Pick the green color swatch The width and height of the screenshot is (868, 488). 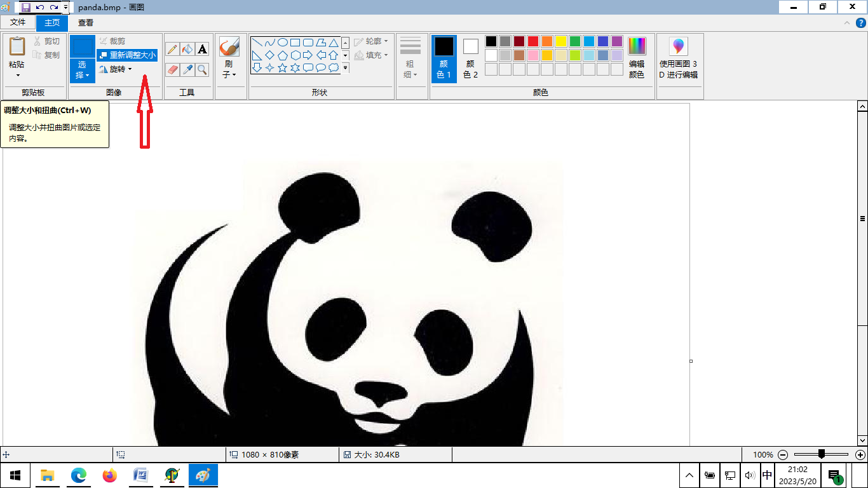575,41
